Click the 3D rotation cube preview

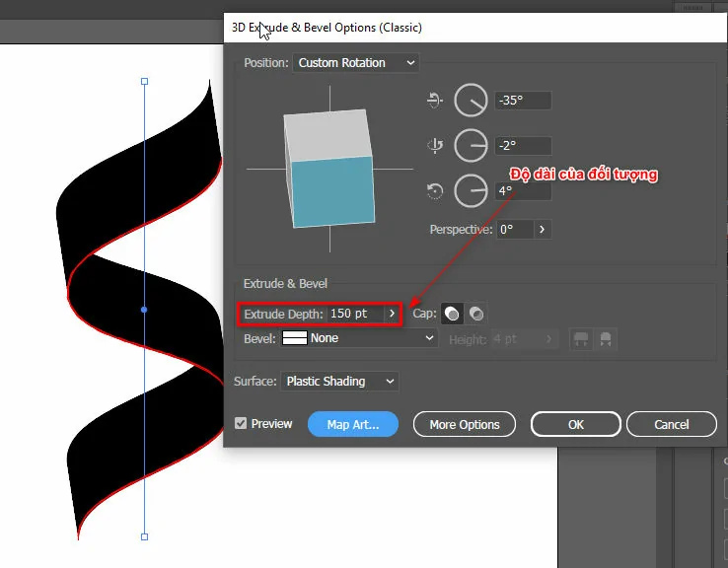[329, 169]
